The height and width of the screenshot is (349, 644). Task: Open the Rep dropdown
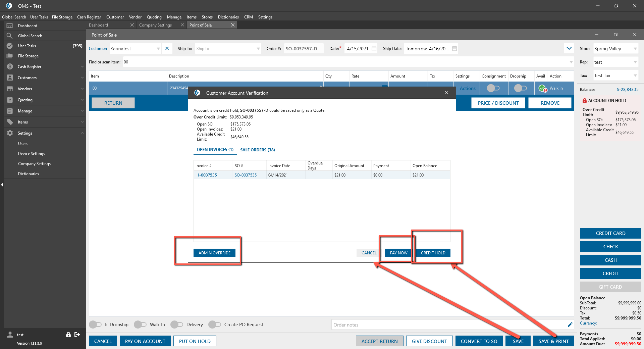coord(635,62)
